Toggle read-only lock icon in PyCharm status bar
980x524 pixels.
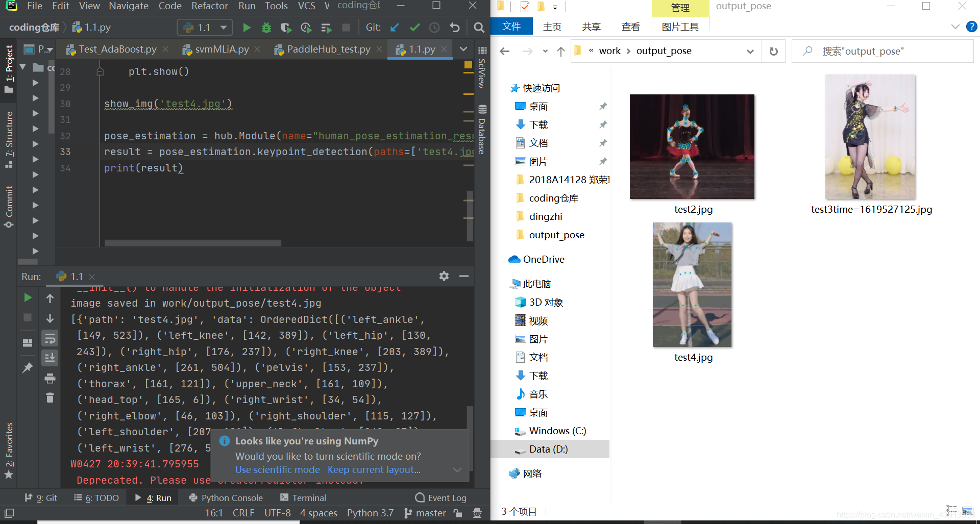click(458, 513)
